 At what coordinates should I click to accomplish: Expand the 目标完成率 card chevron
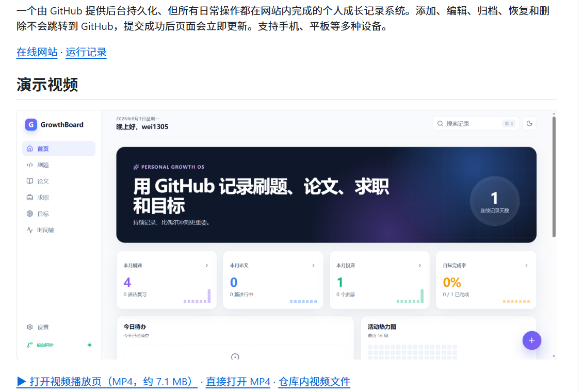(x=526, y=265)
